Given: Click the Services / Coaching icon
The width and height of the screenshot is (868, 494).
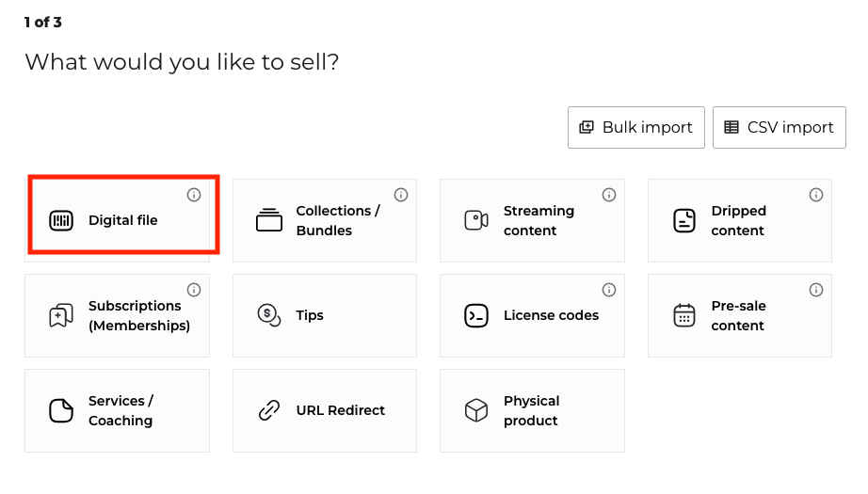Looking at the screenshot, I should (x=61, y=411).
